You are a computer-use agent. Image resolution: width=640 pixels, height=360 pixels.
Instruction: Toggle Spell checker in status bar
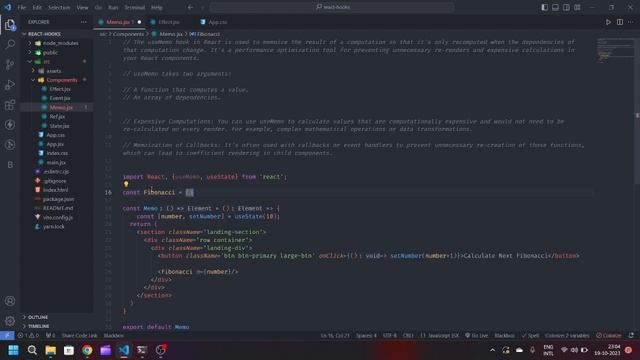[530, 336]
